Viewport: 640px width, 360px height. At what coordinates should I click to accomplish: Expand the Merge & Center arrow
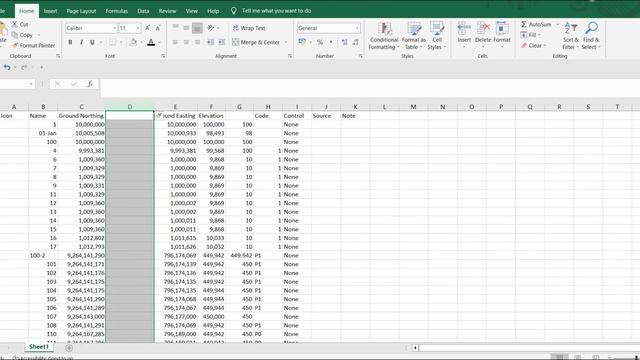tap(286, 42)
